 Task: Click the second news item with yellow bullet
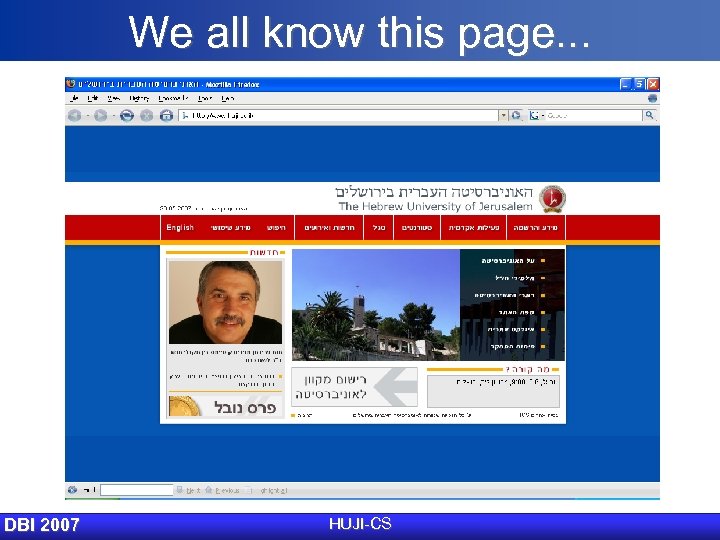pos(226,380)
